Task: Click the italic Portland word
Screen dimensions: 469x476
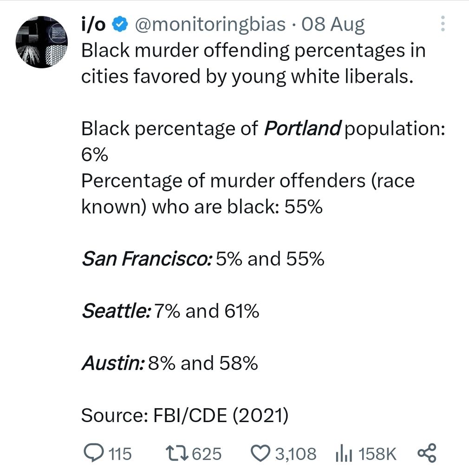Action: coord(302,128)
